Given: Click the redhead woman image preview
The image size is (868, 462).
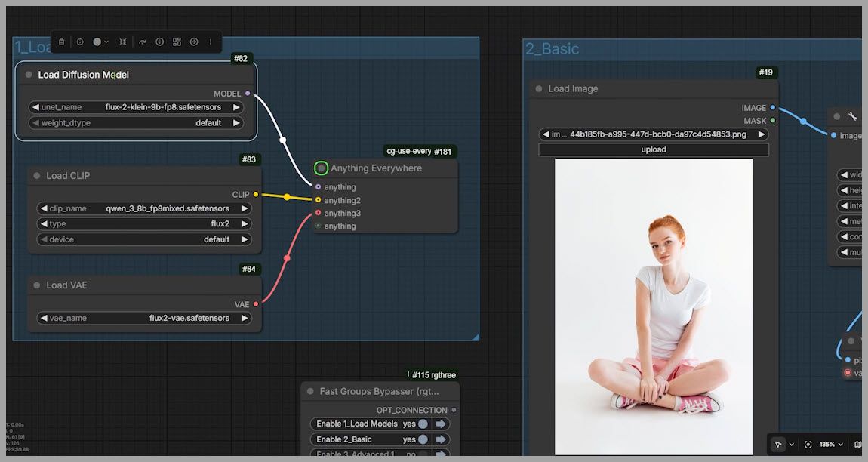Looking at the screenshot, I should [653, 306].
